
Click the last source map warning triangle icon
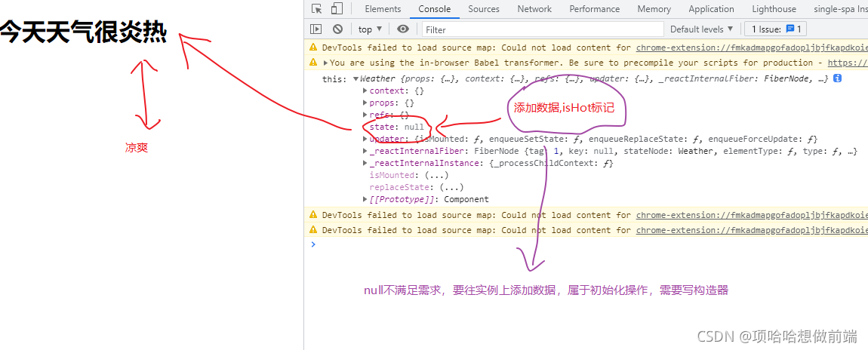[313, 230]
